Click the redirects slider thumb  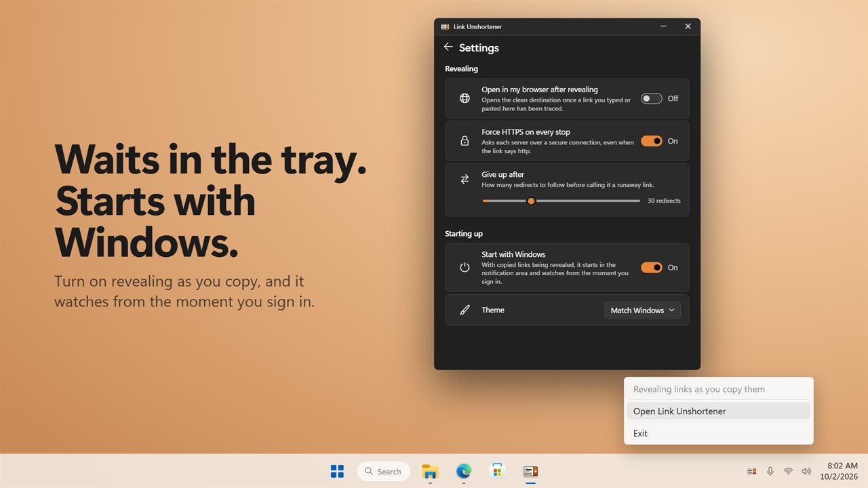[531, 201]
